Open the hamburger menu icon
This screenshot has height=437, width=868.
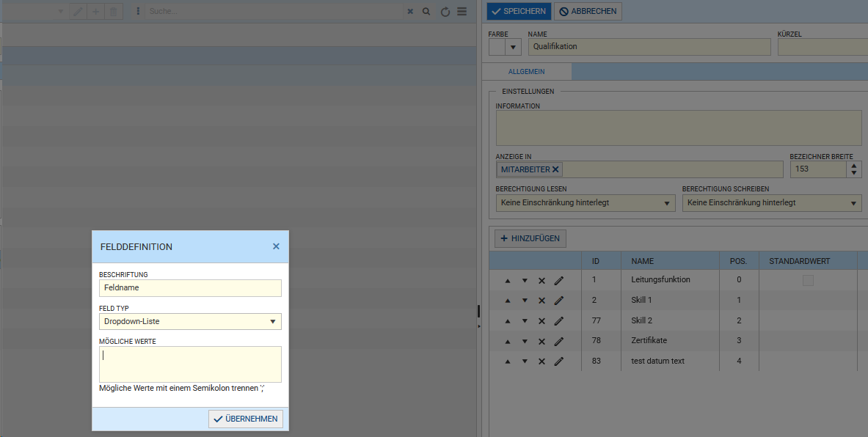coord(462,12)
